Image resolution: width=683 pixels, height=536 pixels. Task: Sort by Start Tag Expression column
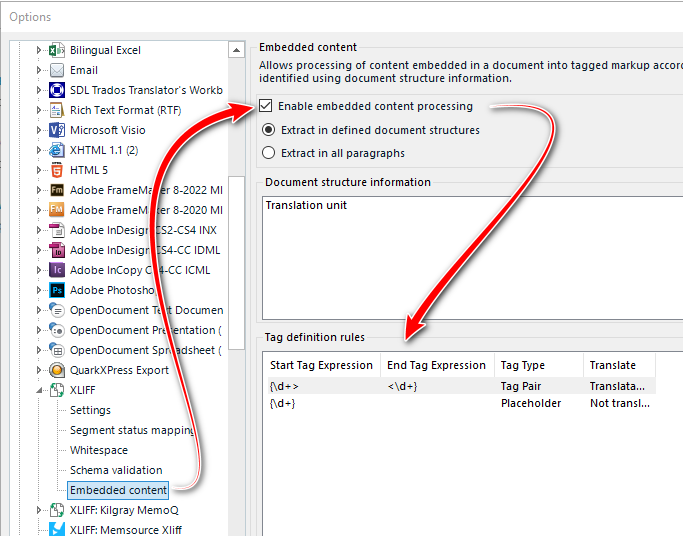click(x=321, y=365)
